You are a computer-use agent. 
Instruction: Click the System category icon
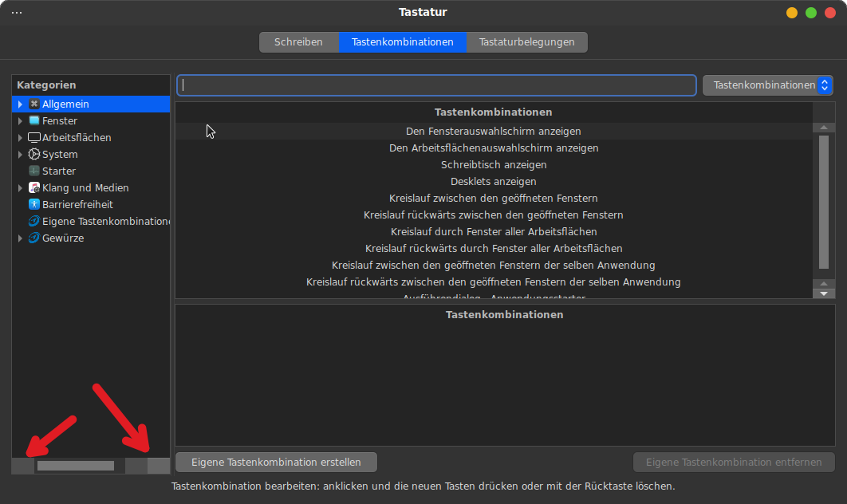[x=34, y=155]
